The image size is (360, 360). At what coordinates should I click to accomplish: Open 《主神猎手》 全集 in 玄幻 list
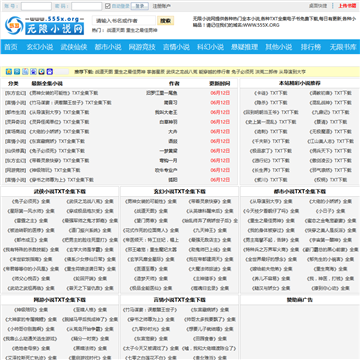pos(210,279)
